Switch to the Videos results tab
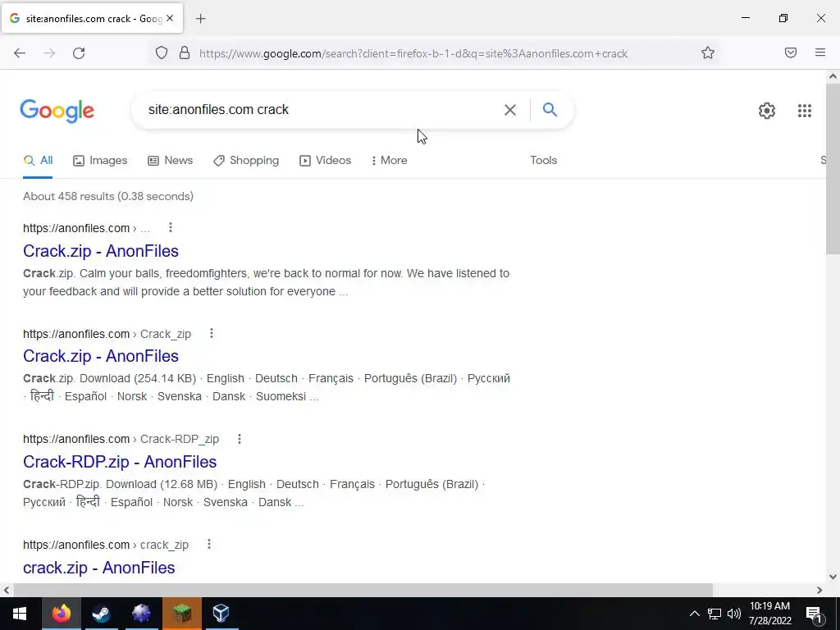Screen dimensions: 840x630 point(325,160)
